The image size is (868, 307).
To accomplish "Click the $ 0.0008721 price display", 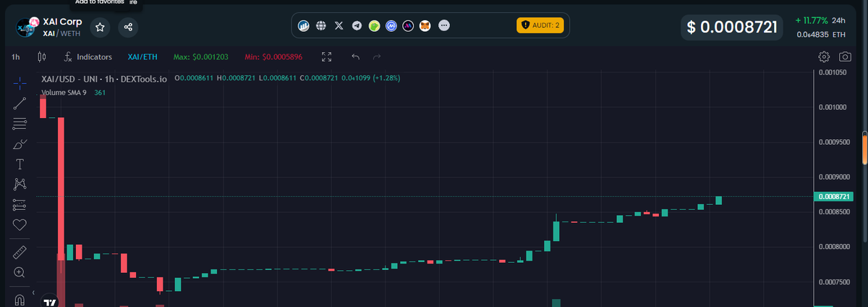I will (732, 28).
